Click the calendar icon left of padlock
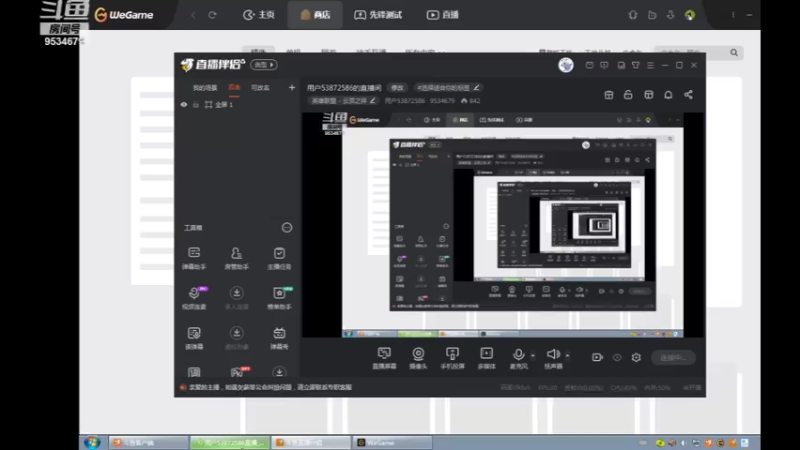 click(609, 94)
